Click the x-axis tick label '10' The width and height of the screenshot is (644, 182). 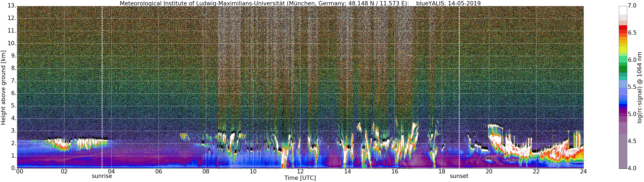click(x=253, y=172)
